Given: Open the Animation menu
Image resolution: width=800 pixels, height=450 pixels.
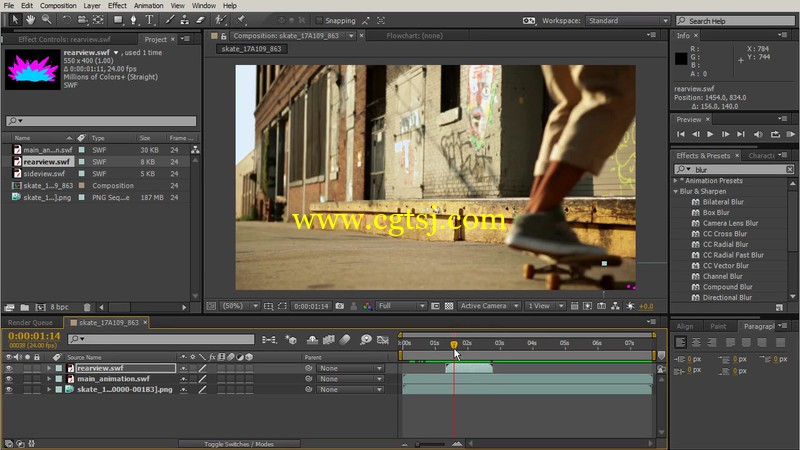Looking at the screenshot, I should coord(148,6).
